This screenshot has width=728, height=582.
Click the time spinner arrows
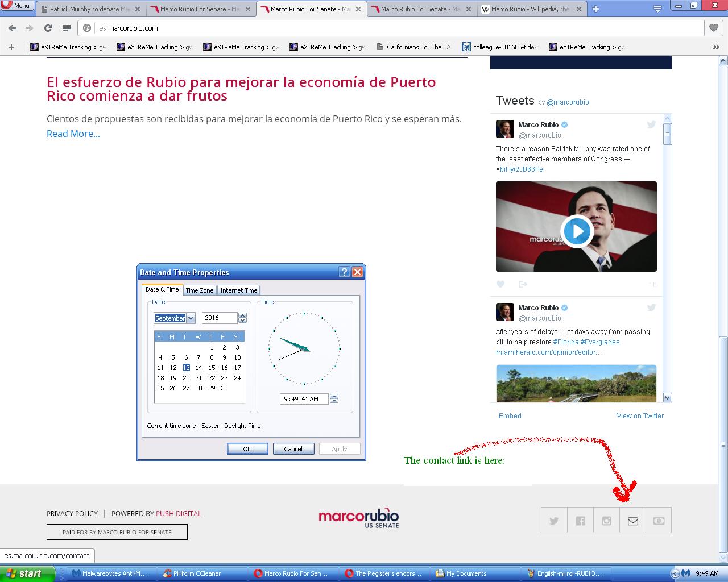[334, 399]
